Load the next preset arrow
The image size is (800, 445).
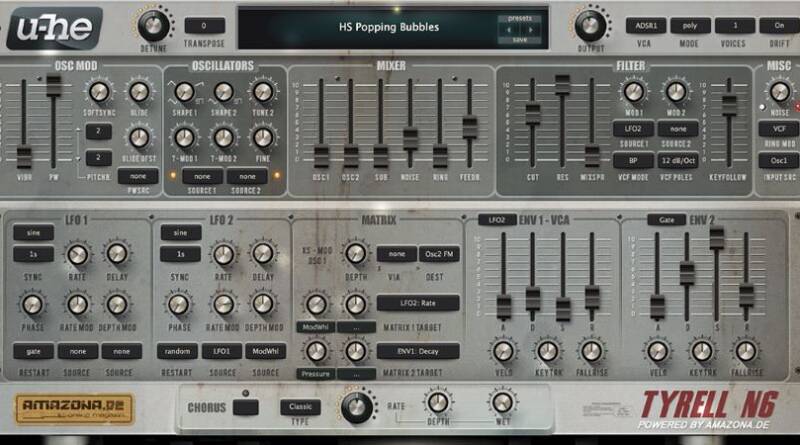point(531,30)
